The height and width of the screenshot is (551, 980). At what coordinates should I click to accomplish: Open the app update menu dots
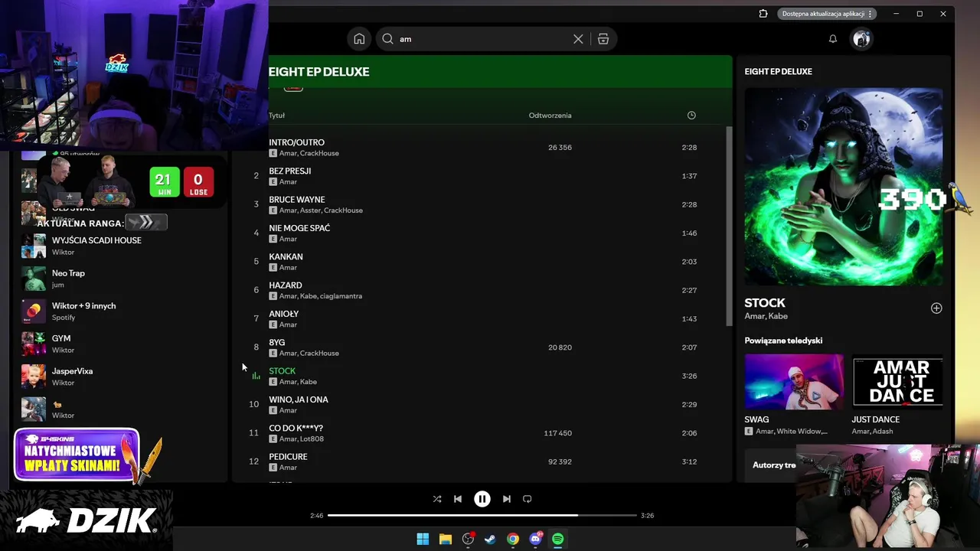coord(870,14)
